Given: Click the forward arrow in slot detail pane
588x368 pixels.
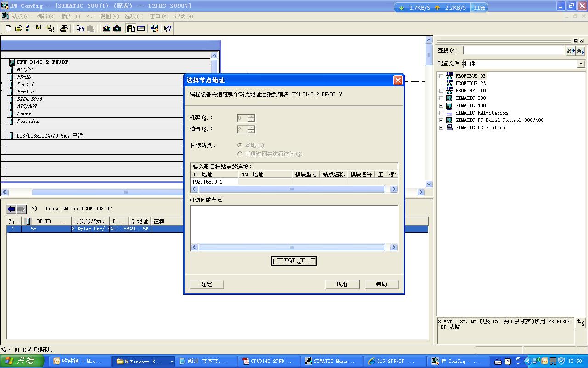Looking at the screenshot, I should [21, 209].
